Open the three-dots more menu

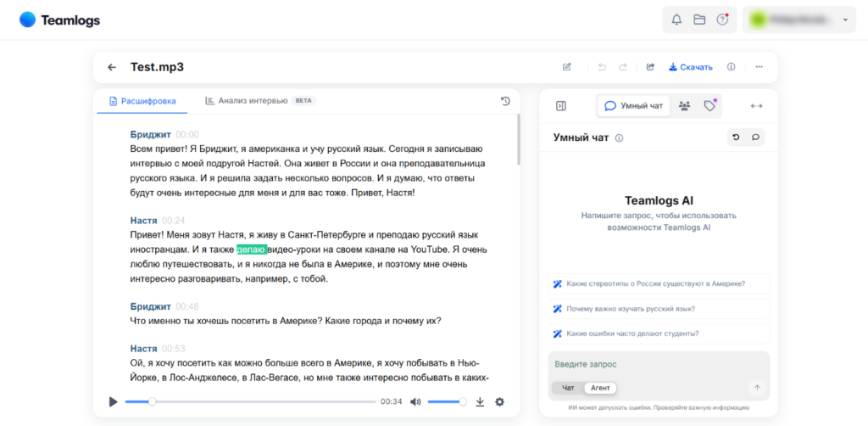759,67
